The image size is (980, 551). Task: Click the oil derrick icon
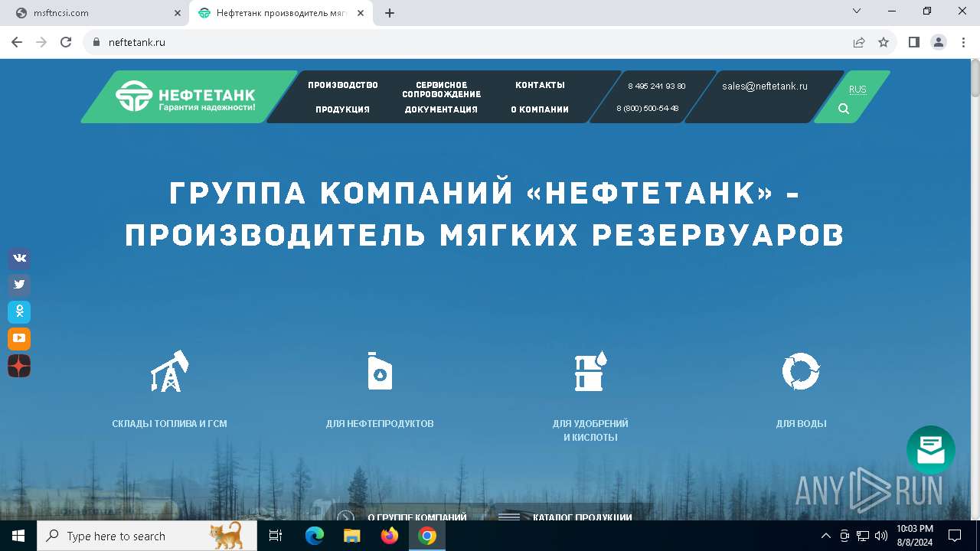170,371
